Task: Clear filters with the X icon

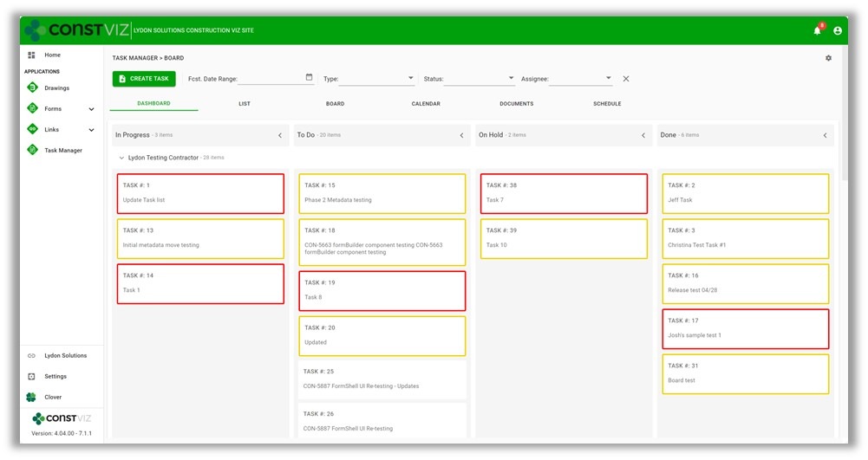Action: (x=626, y=79)
